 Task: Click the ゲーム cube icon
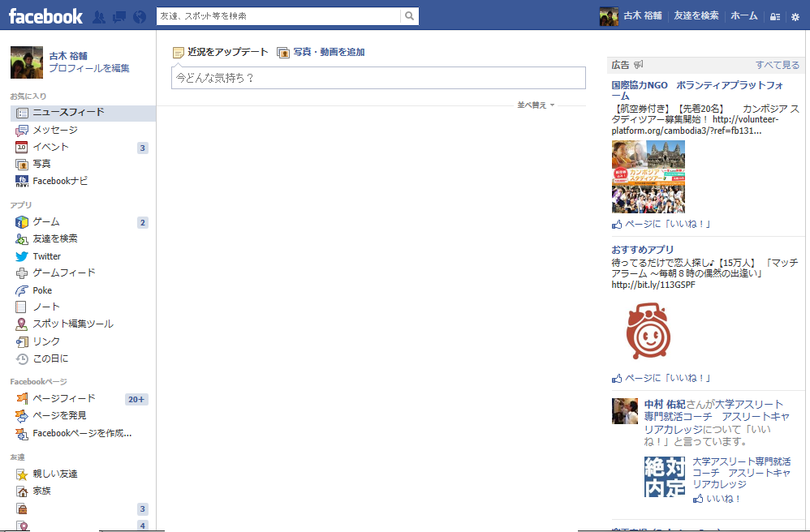pyautogui.click(x=22, y=222)
